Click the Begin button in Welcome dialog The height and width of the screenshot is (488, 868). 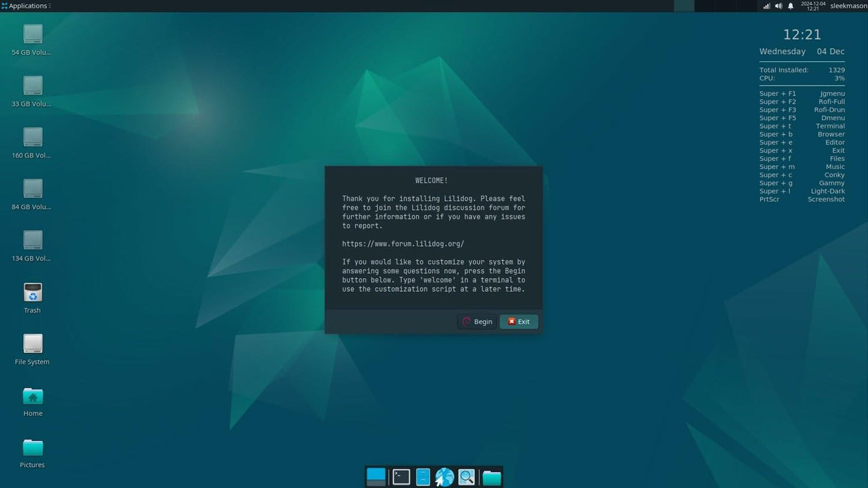477,322
